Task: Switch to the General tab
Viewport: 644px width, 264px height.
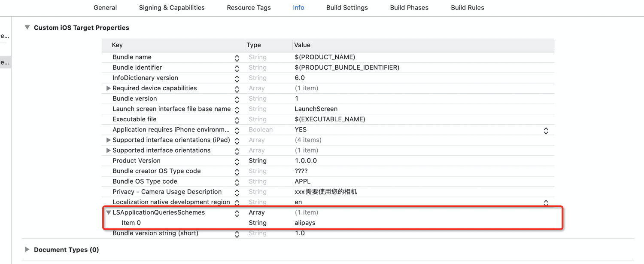Action: [105, 8]
